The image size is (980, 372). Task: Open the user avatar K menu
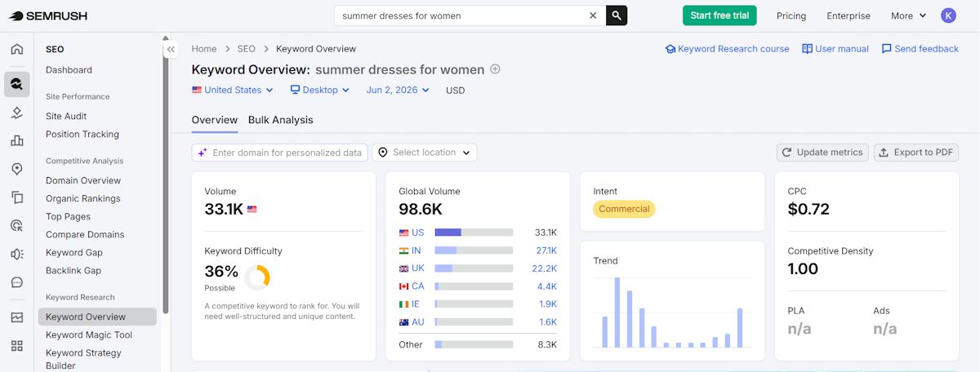tap(948, 15)
